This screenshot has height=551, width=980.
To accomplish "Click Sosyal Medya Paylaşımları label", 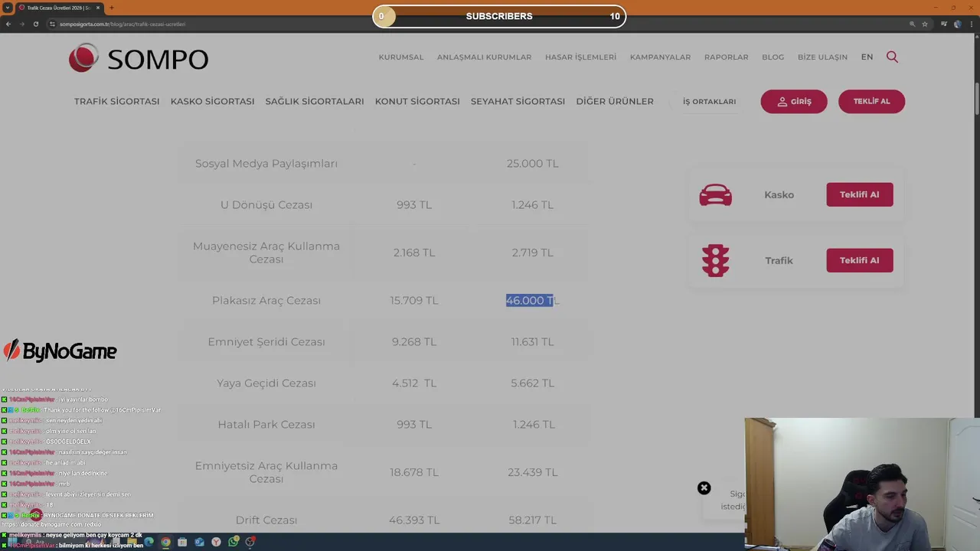I will 266,164.
